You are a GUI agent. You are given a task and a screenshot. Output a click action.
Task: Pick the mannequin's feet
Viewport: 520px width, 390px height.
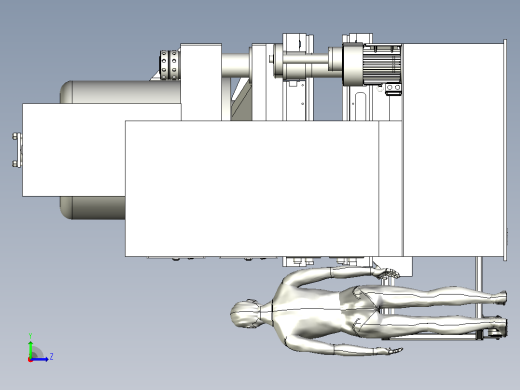pos(499,313)
